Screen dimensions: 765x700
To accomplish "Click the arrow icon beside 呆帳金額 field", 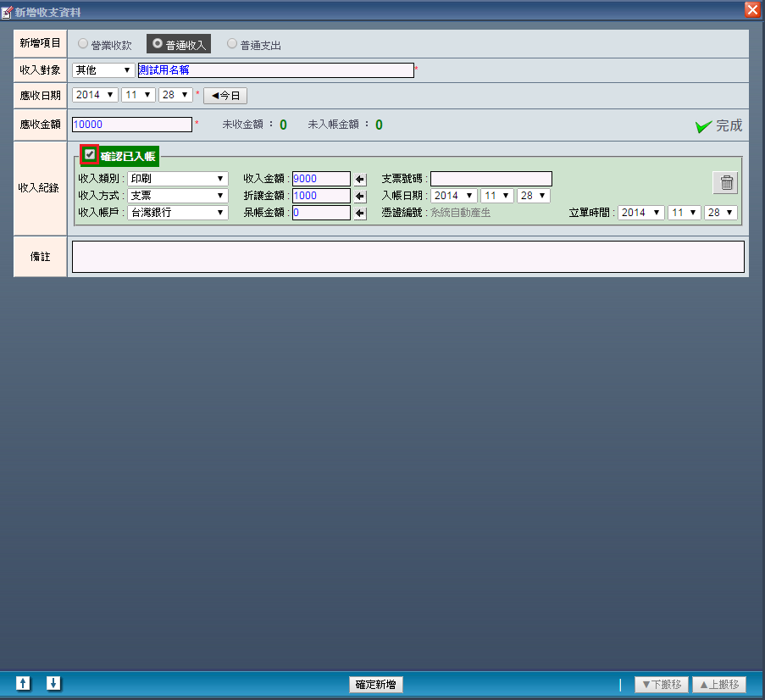I will (x=360, y=213).
